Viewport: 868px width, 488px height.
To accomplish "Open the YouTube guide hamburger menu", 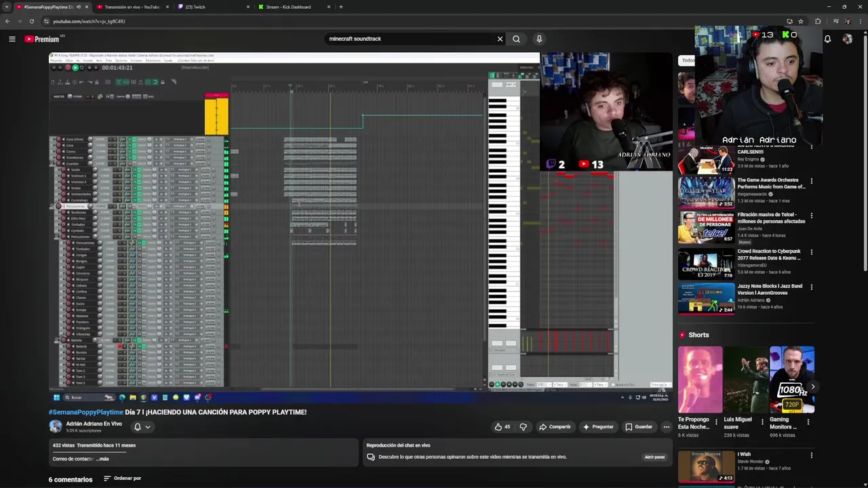I will tap(12, 39).
